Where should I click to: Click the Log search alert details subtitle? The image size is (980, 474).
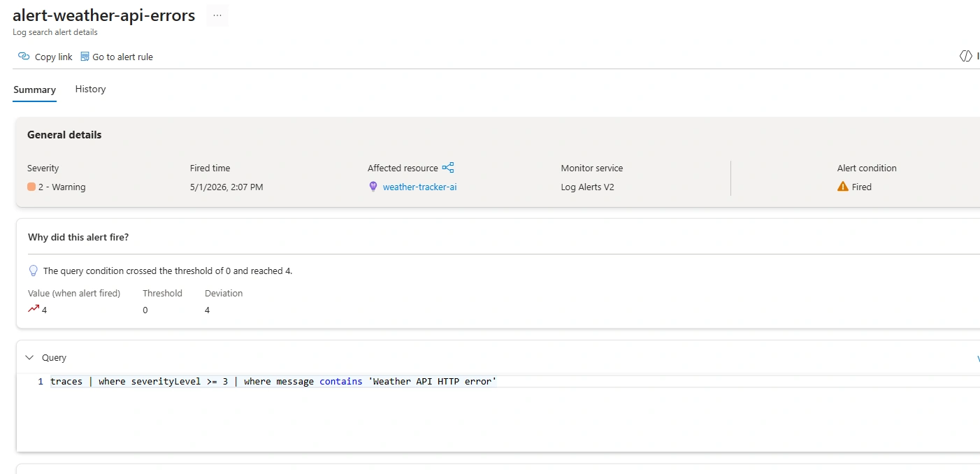coord(55,32)
